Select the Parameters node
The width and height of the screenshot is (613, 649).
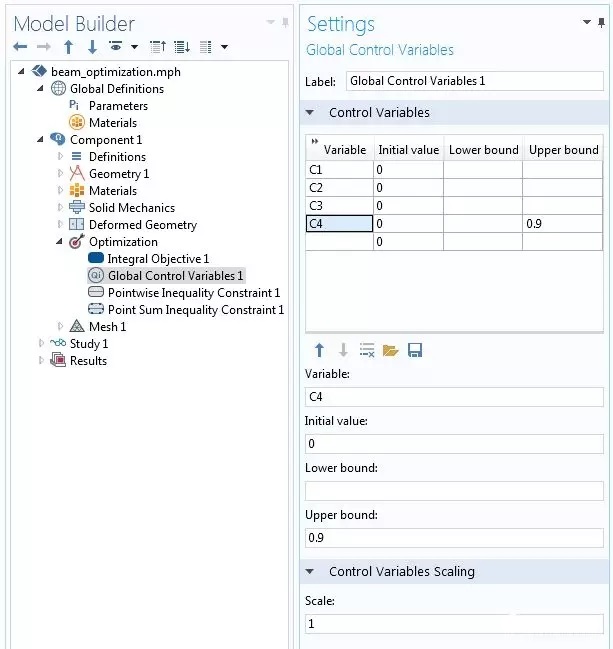click(118, 106)
